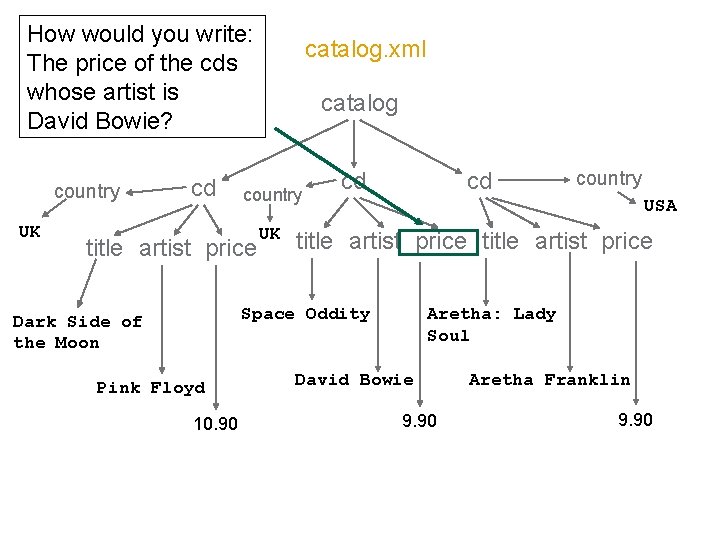The image size is (720, 540).
Task: Click the catalog.xml title text
Action: pos(365,49)
